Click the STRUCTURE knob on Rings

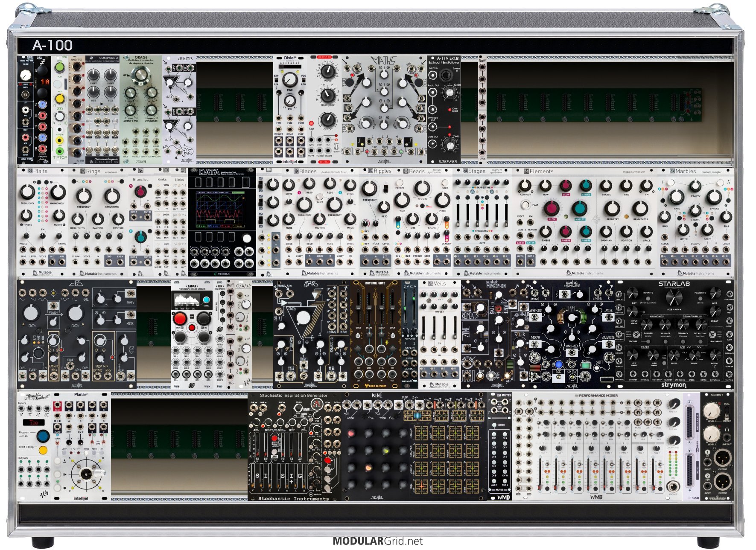[112, 196]
